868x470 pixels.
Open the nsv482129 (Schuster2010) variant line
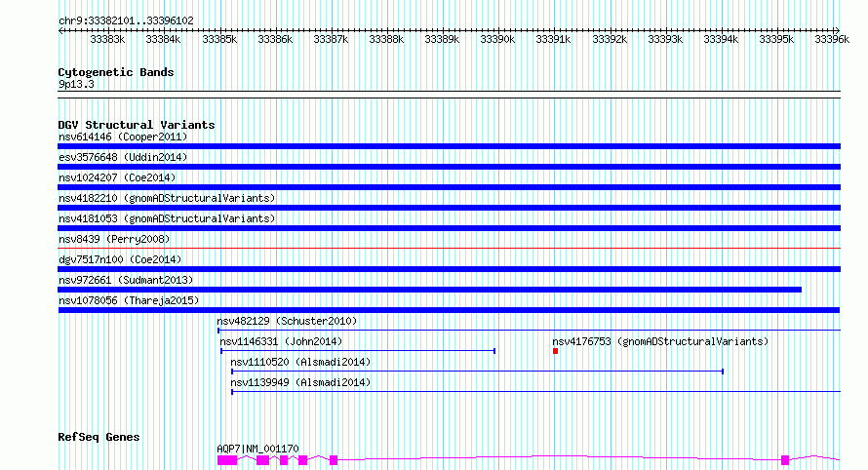click(529, 331)
